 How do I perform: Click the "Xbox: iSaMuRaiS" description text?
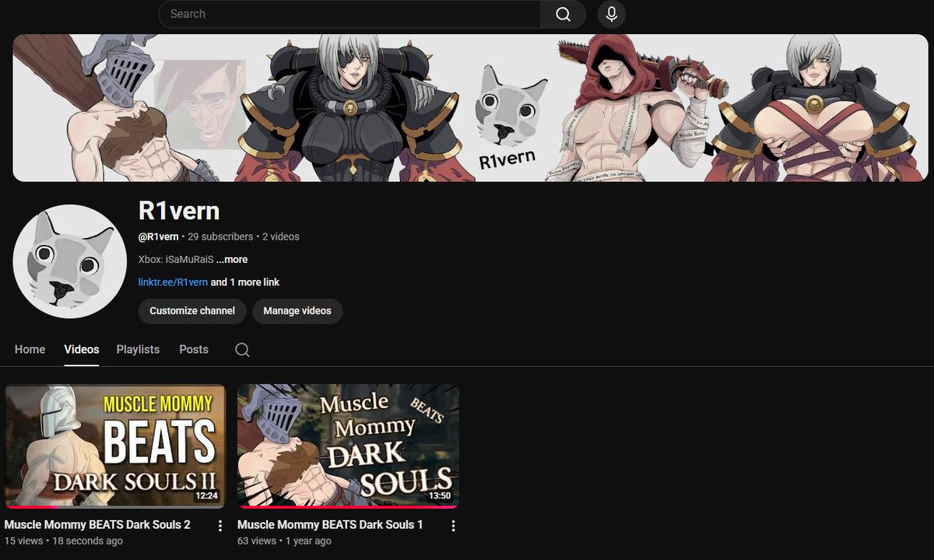[176, 259]
